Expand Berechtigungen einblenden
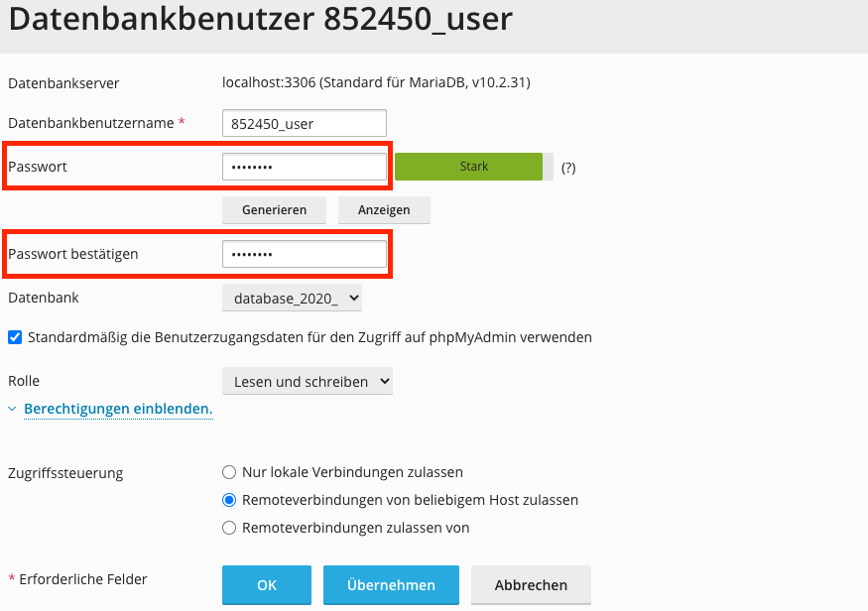This screenshot has height=611, width=868. click(x=118, y=409)
